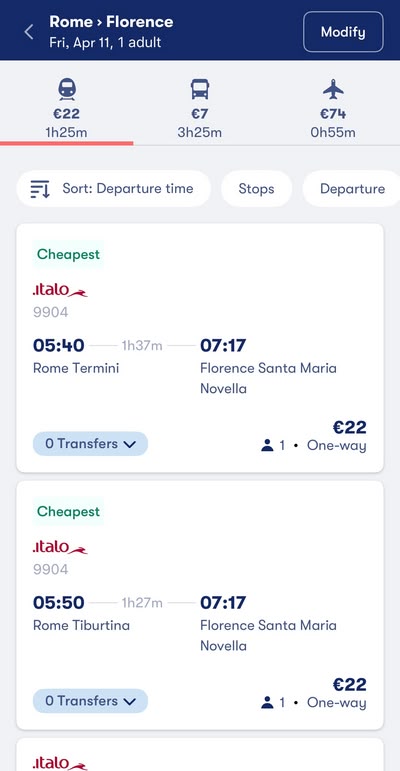This screenshot has width=400, height=771.
Task: Tap Italo logo on 05:50 trip
Action: (60, 547)
